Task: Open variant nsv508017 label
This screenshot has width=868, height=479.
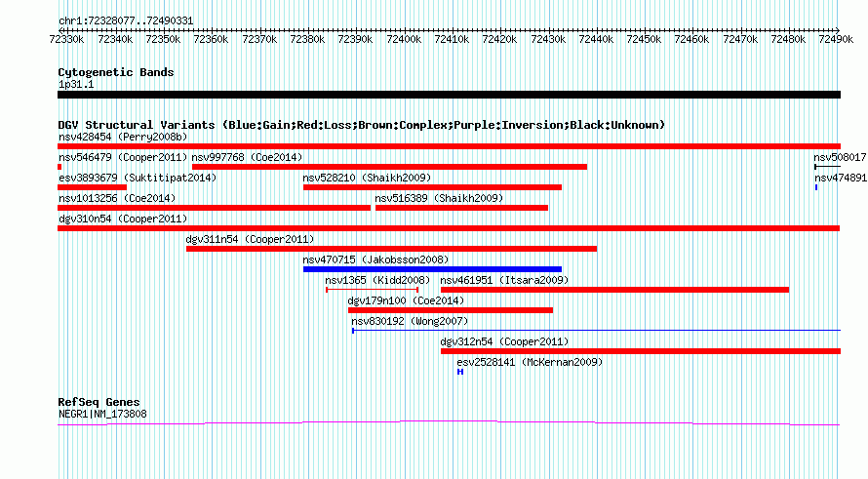Action: (x=840, y=157)
